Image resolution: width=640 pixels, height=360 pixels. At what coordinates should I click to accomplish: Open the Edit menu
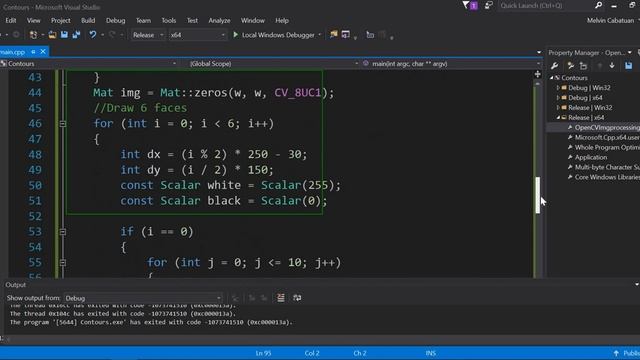11,20
